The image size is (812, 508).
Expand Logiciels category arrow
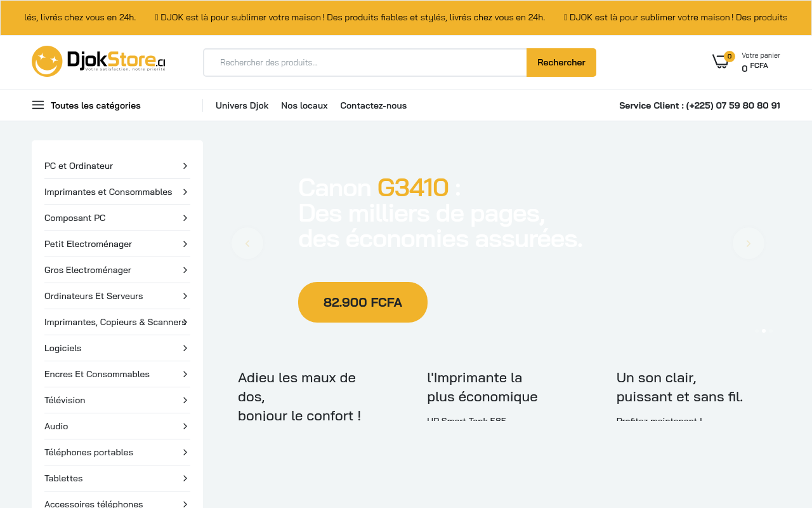[x=185, y=348]
